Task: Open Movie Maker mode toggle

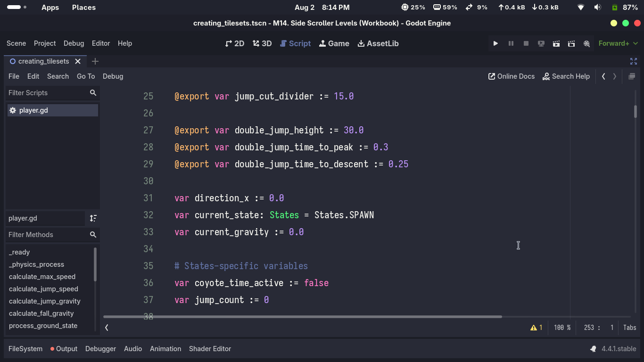Action: 586,43
